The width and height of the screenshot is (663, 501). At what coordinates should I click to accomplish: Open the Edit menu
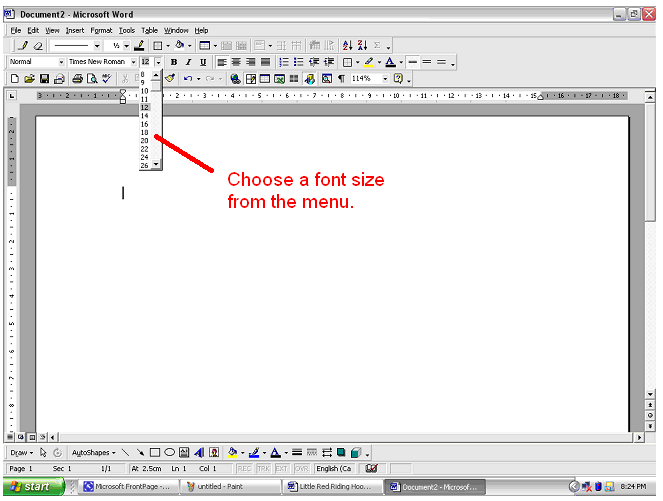tap(33, 30)
